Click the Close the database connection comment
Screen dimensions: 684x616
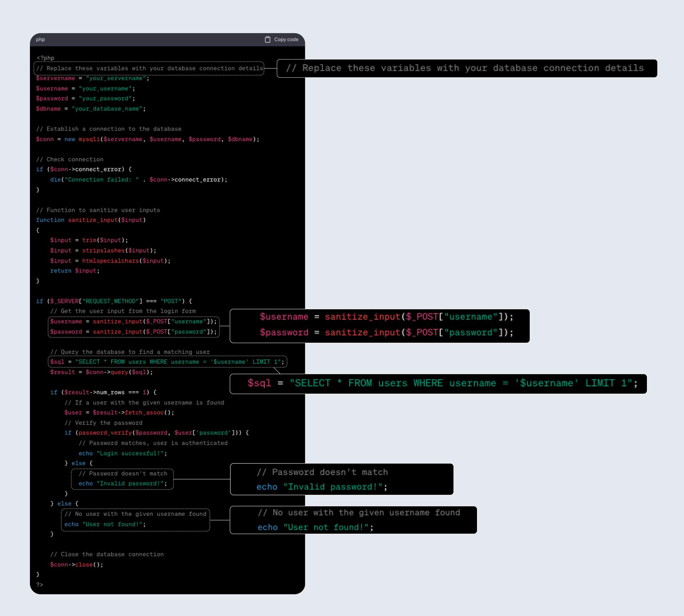pyautogui.click(x=107, y=554)
